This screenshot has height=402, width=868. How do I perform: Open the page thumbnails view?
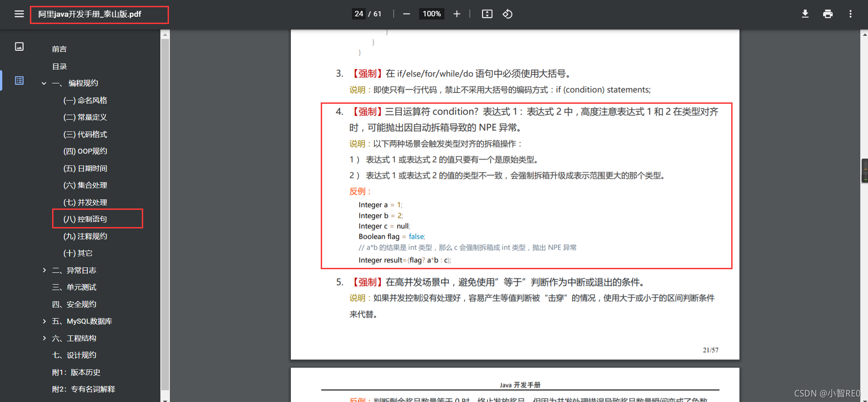[19, 47]
